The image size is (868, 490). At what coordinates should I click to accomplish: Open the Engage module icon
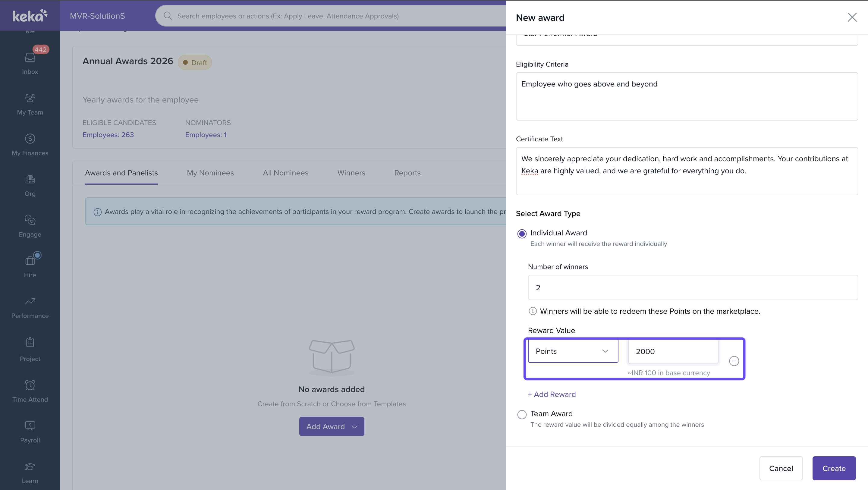coord(30,220)
